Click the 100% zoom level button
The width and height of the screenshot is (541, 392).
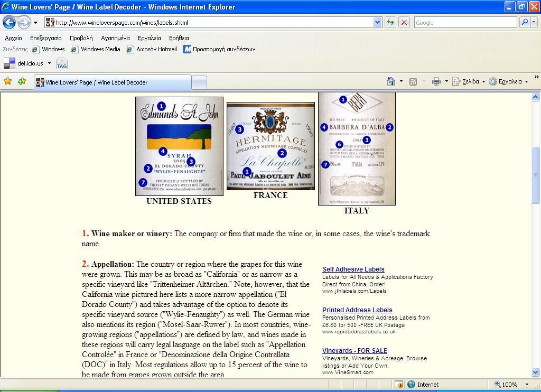(x=506, y=385)
